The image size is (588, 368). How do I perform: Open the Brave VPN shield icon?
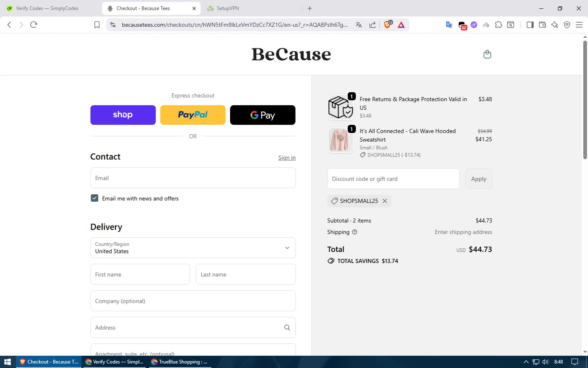[x=567, y=25]
